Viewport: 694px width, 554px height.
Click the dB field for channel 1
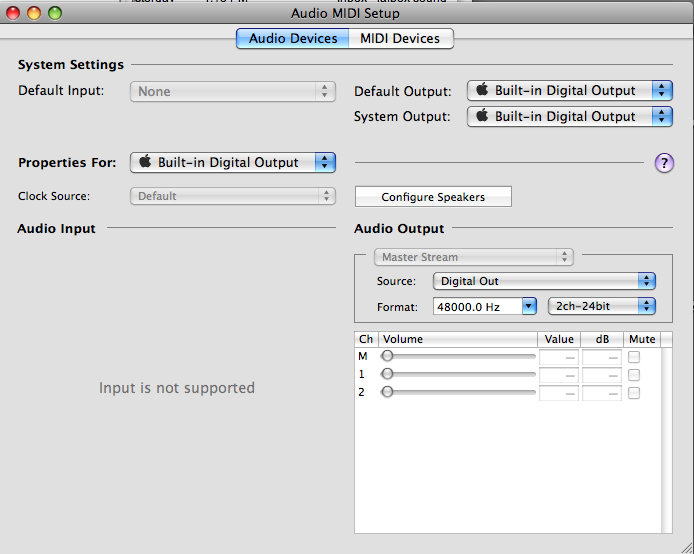pyautogui.click(x=601, y=375)
